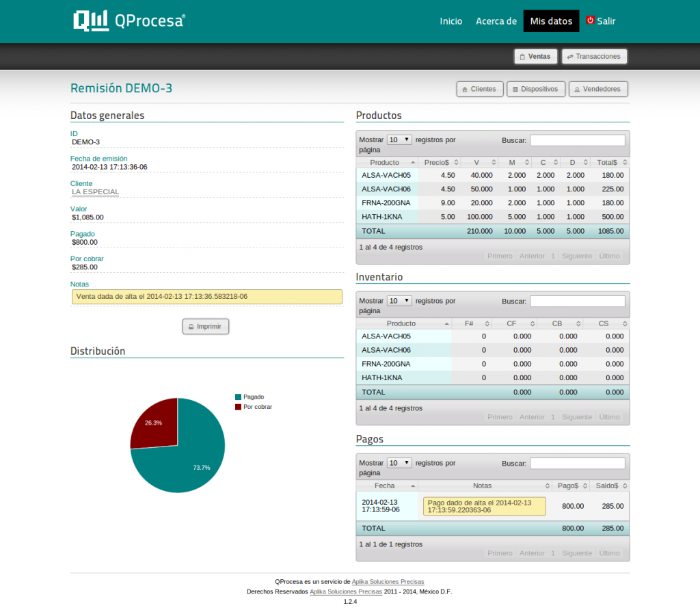Go to Inicio in top navigation
The width and height of the screenshot is (700, 612).
(x=451, y=21)
